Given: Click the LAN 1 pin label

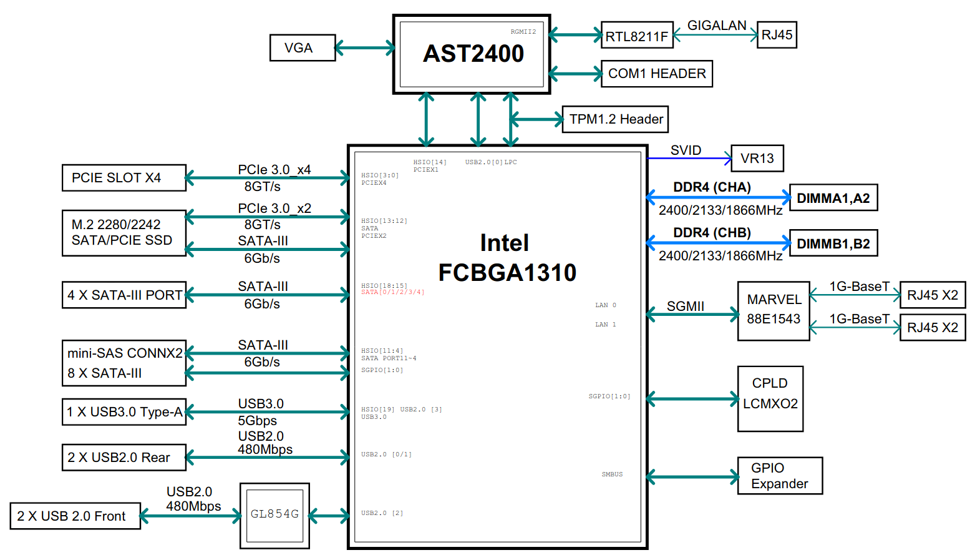Looking at the screenshot, I should pos(605,325).
